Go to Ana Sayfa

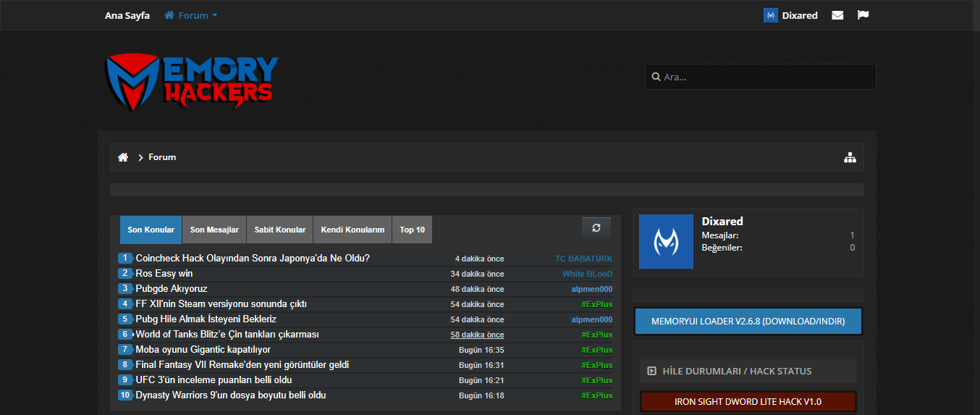(127, 15)
